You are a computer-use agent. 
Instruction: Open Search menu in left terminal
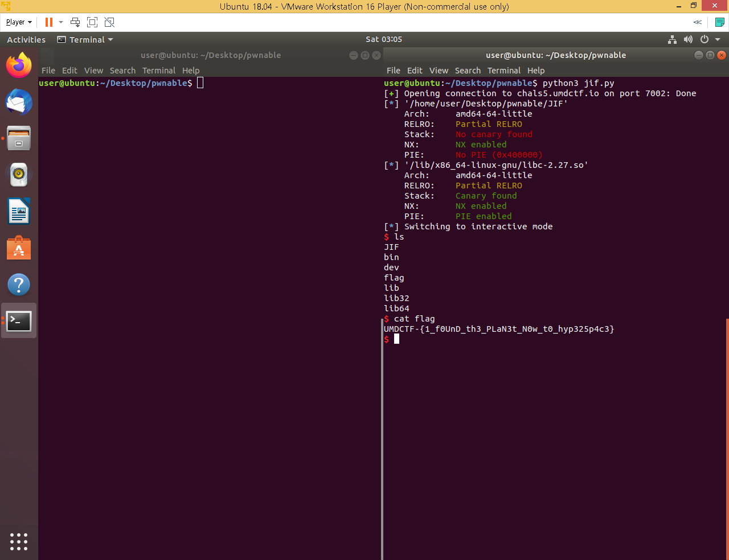122,71
